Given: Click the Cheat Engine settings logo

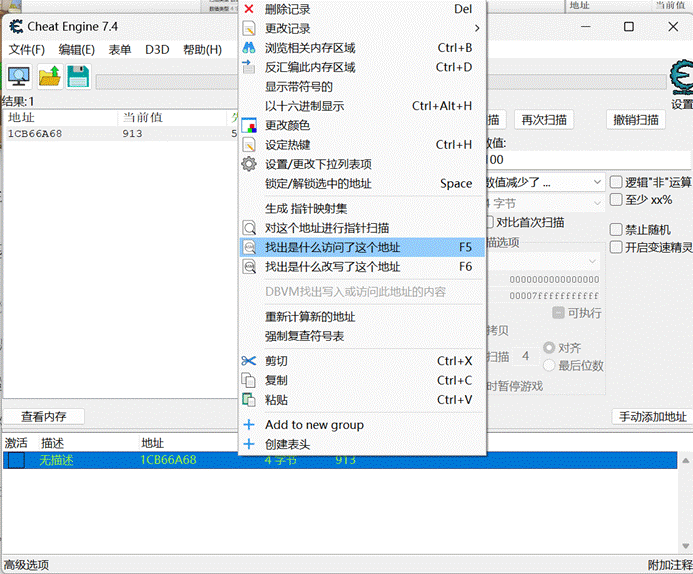Looking at the screenshot, I should point(681,78).
